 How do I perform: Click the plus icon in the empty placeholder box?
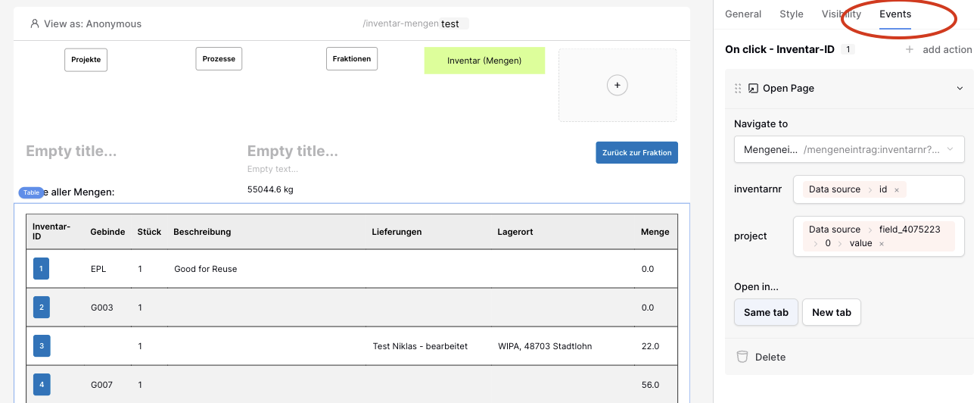618,86
